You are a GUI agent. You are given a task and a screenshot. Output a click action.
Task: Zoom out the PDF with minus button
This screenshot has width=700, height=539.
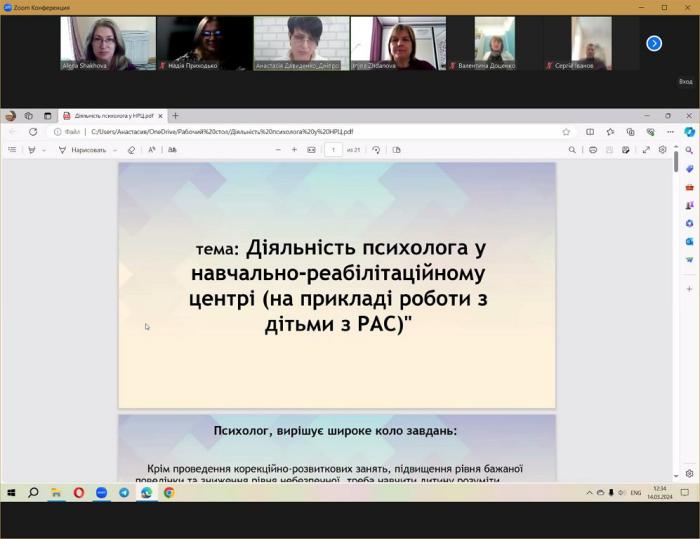click(279, 150)
